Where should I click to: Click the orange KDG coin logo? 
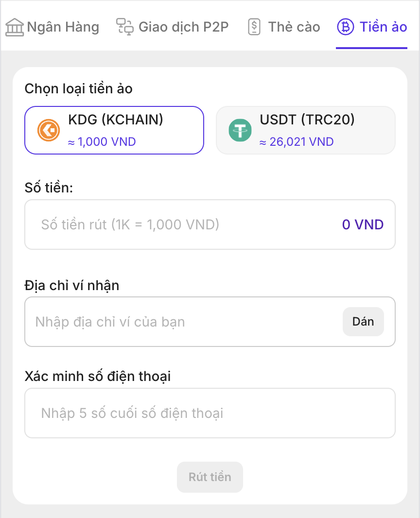(x=49, y=130)
